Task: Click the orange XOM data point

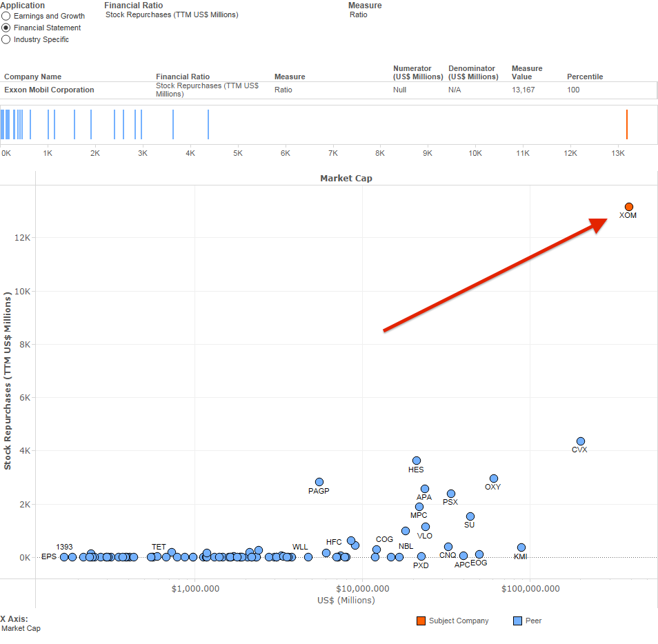Action: point(628,207)
